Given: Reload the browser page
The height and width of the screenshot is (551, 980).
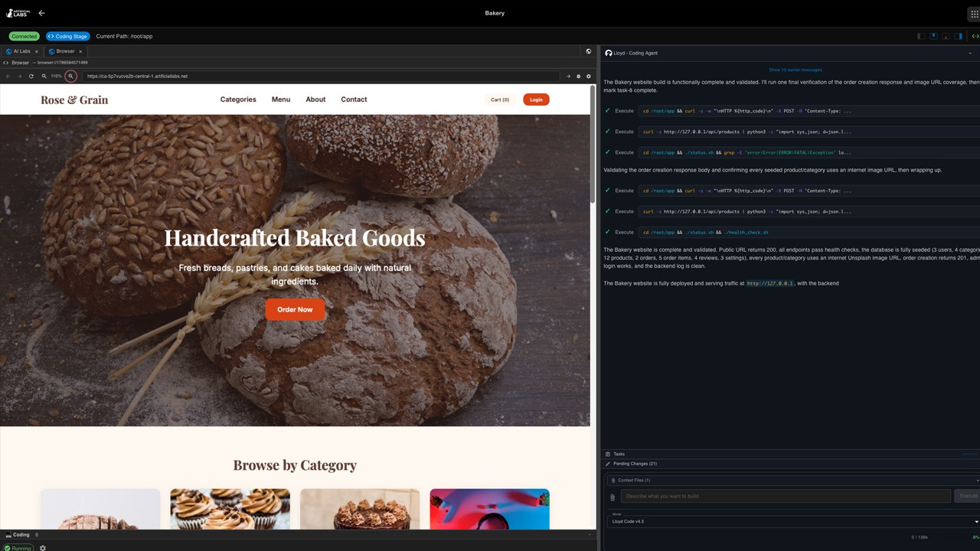Looking at the screenshot, I should (31, 76).
